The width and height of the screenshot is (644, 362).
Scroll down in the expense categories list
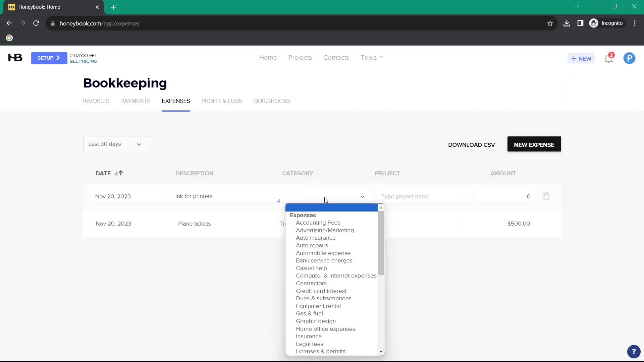coord(381,351)
